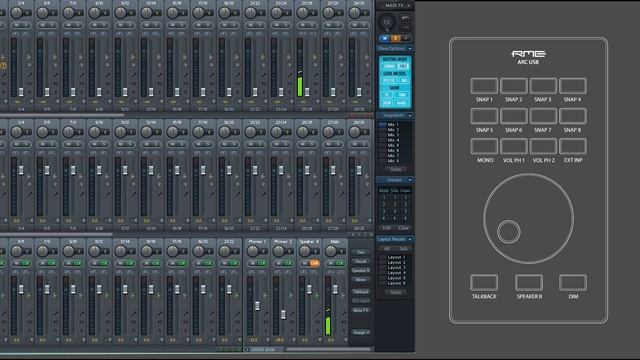Click the Sub button in Layout Presets

[403, 249]
